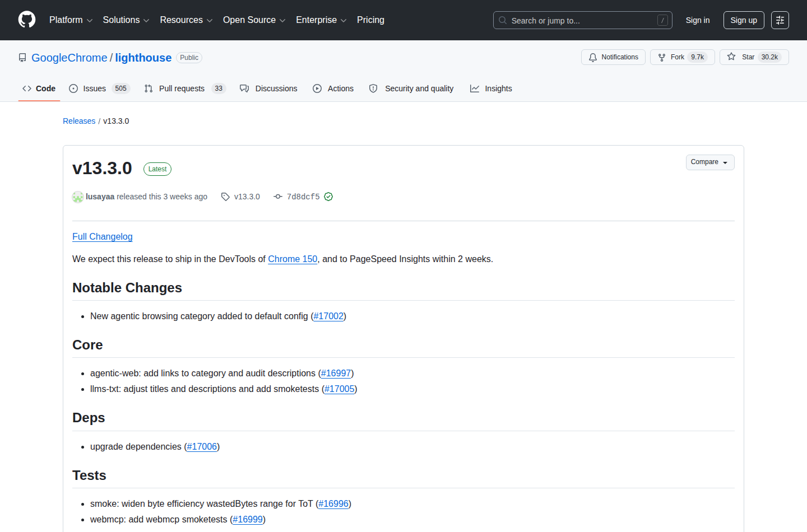
Task: Go to the Releases breadcrumb
Action: pos(79,121)
